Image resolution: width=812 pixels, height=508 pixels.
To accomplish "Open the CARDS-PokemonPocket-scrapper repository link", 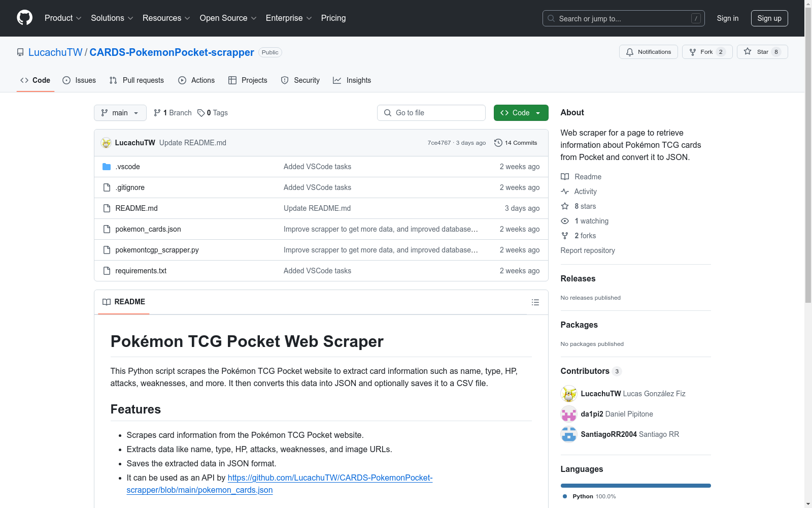I will 172,52.
